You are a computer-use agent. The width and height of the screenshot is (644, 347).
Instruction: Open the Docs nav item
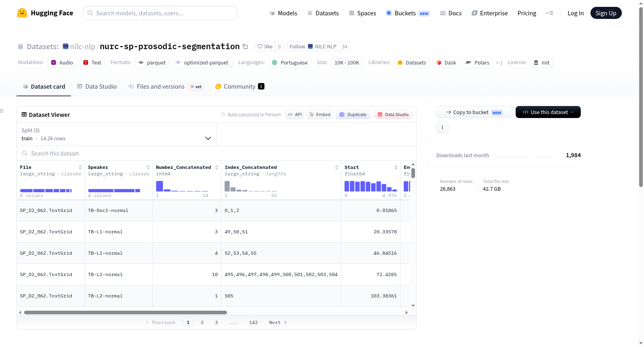point(450,13)
